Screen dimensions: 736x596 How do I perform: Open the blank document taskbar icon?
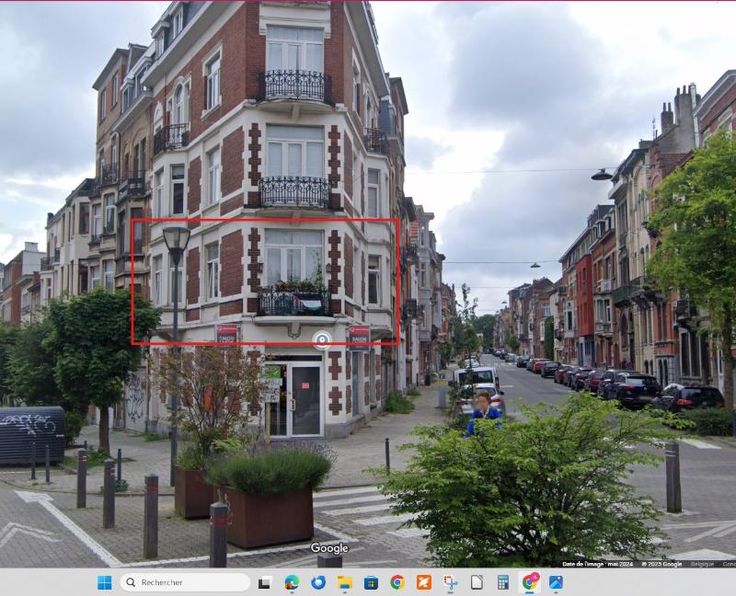point(477,582)
